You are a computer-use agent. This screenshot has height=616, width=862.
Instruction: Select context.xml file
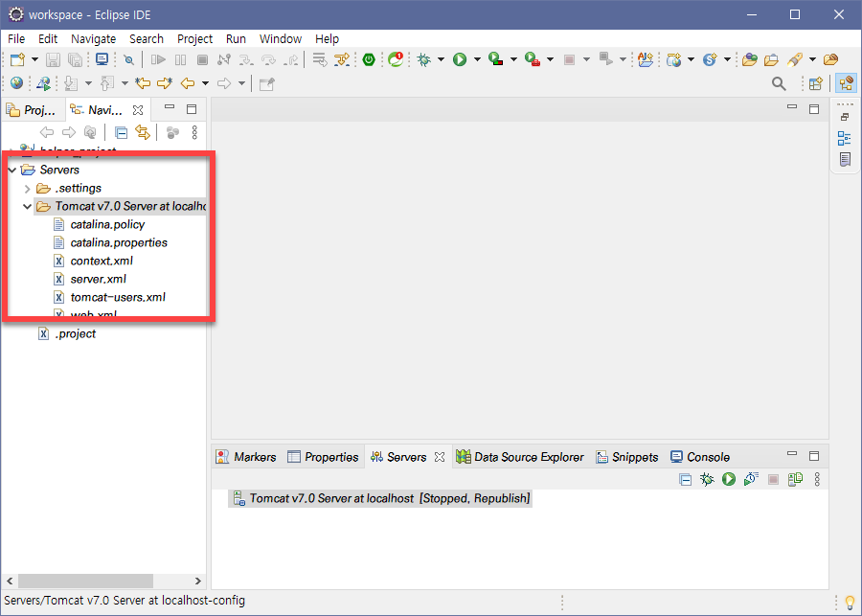coord(102,261)
